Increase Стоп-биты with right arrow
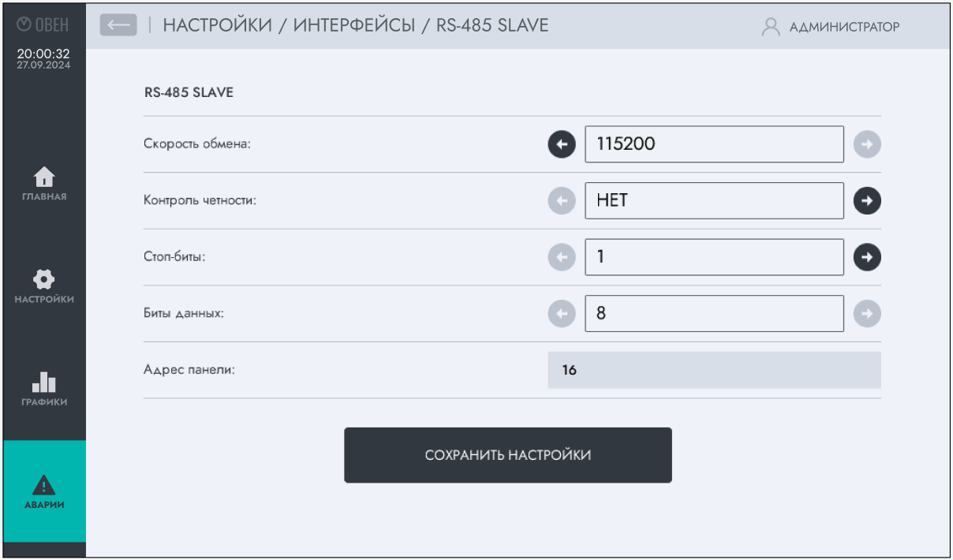This screenshot has width=953, height=560. [867, 257]
